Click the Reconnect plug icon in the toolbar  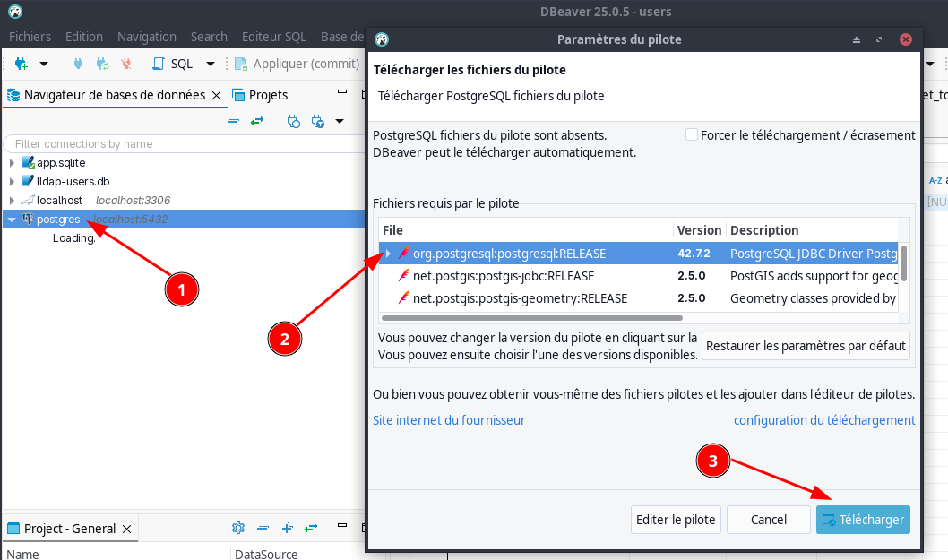(x=103, y=64)
